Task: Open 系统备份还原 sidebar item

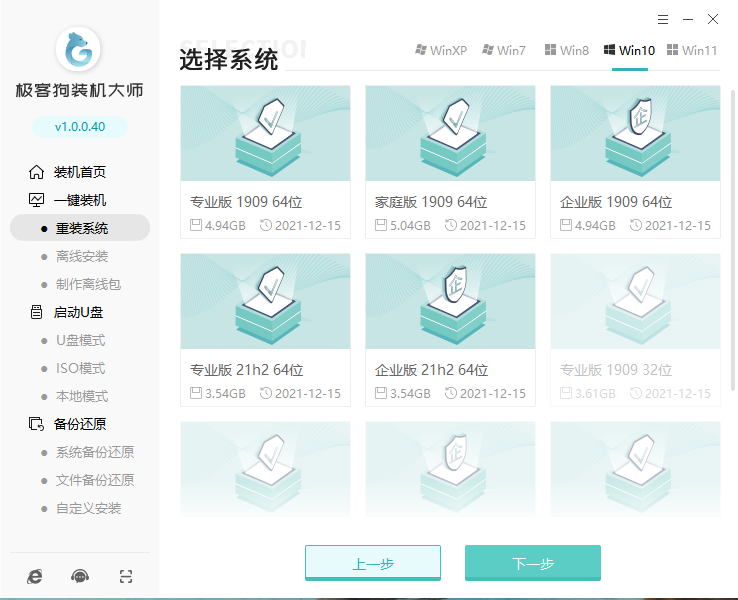Action: pos(95,452)
